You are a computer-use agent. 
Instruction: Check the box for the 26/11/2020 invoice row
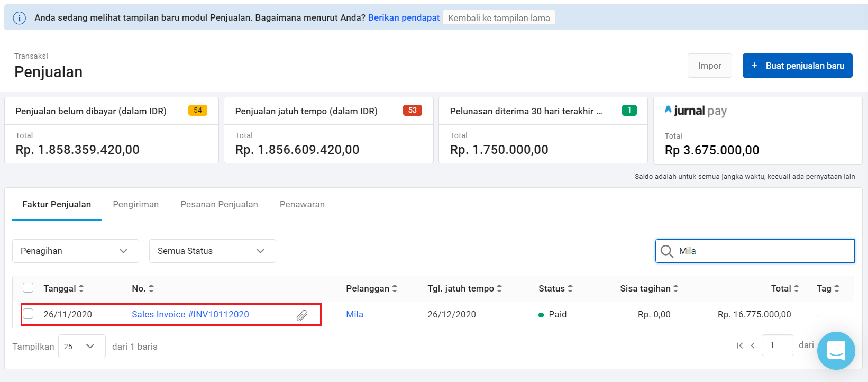(28, 314)
